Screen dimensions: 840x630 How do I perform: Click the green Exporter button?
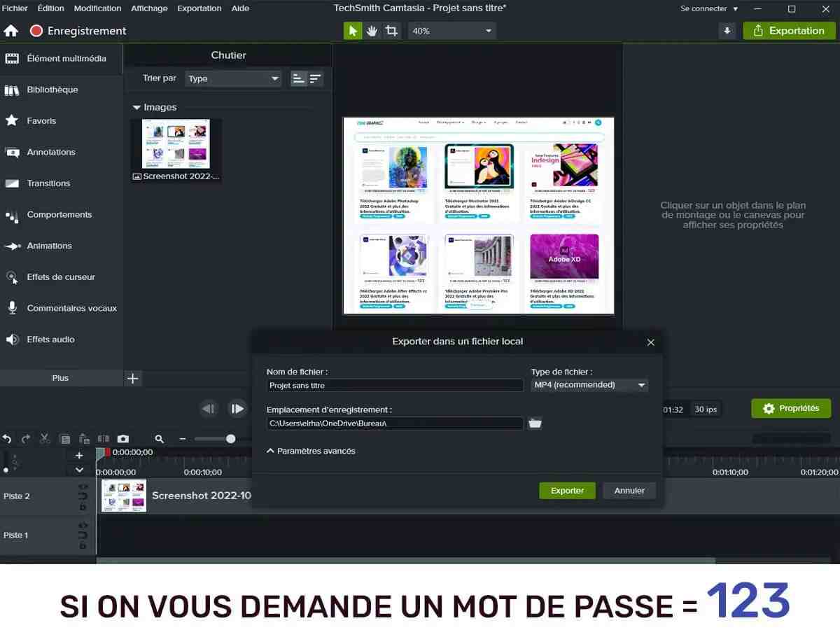(x=567, y=491)
